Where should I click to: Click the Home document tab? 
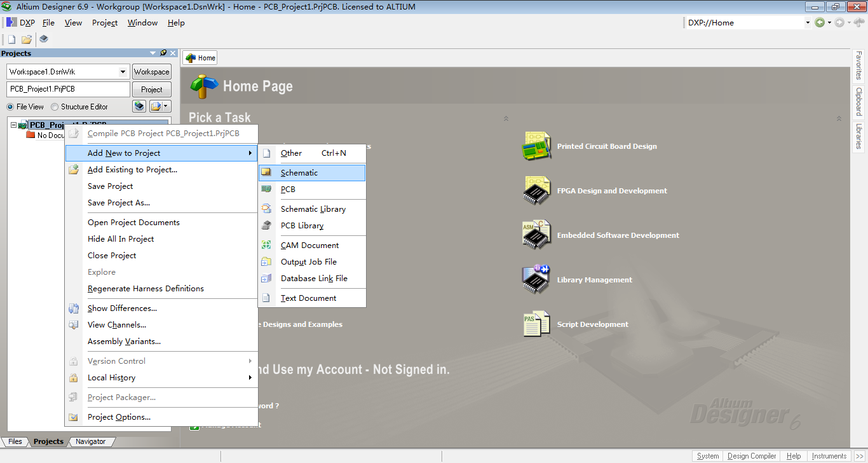[x=200, y=58]
